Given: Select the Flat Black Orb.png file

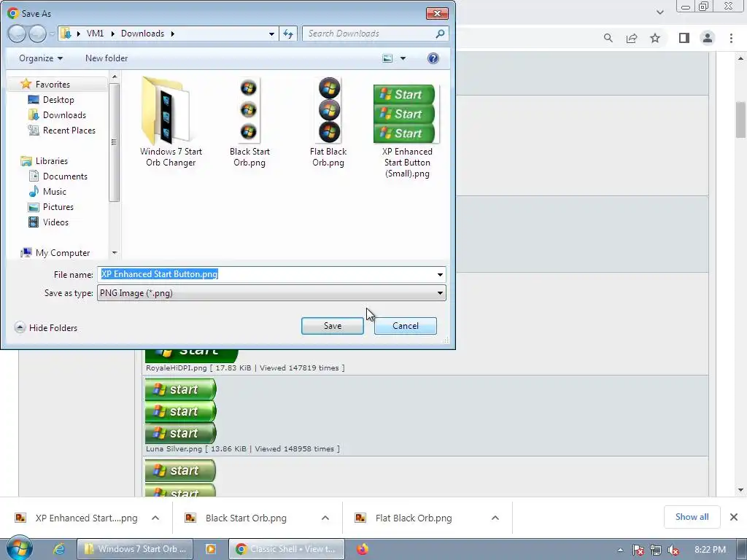Looking at the screenshot, I should 328,122.
